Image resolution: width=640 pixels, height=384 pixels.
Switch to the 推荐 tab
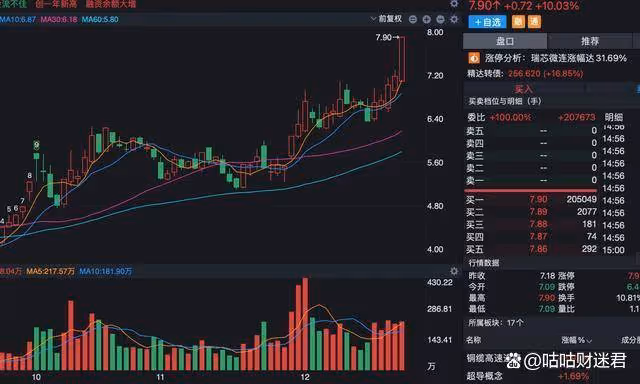point(590,41)
